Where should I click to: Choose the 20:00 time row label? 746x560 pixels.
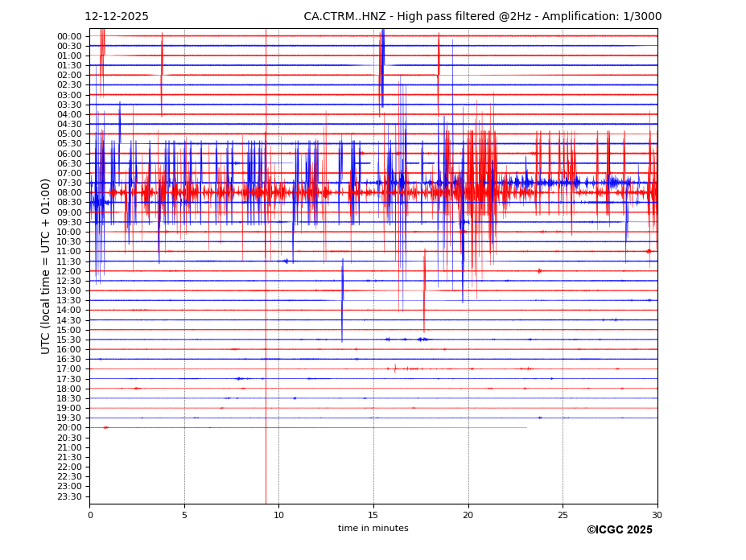pos(69,428)
